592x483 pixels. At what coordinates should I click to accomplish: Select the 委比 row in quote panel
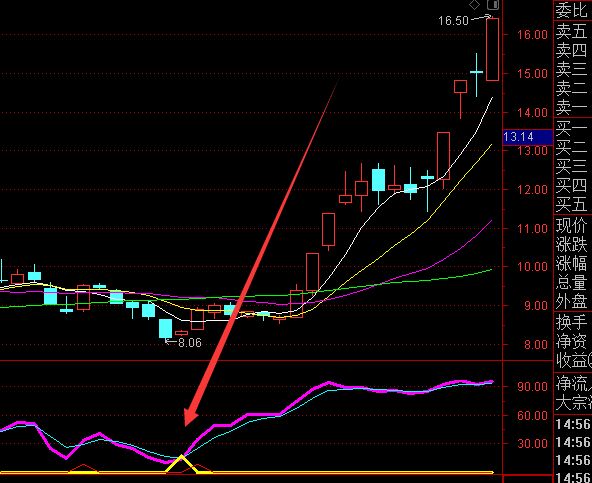(573, 10)
